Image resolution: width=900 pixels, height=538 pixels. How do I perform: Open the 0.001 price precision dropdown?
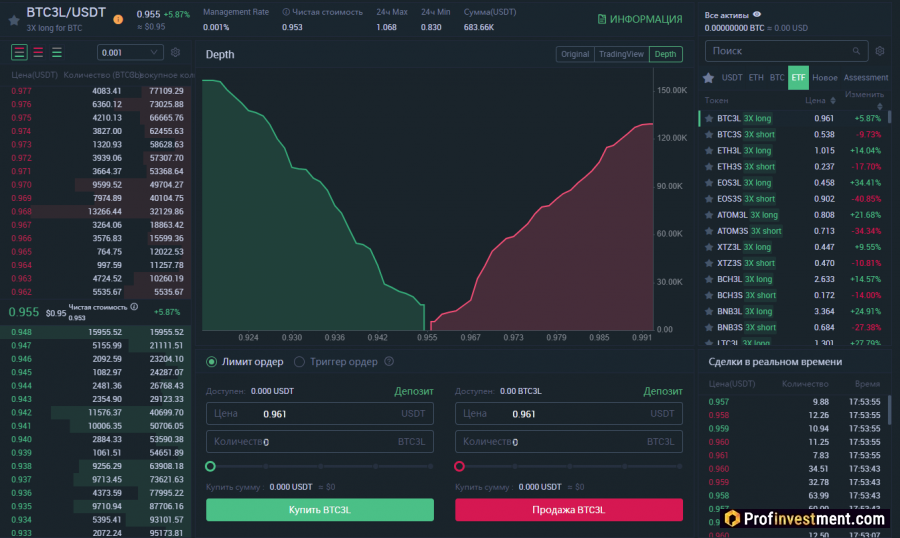point(130,53)
